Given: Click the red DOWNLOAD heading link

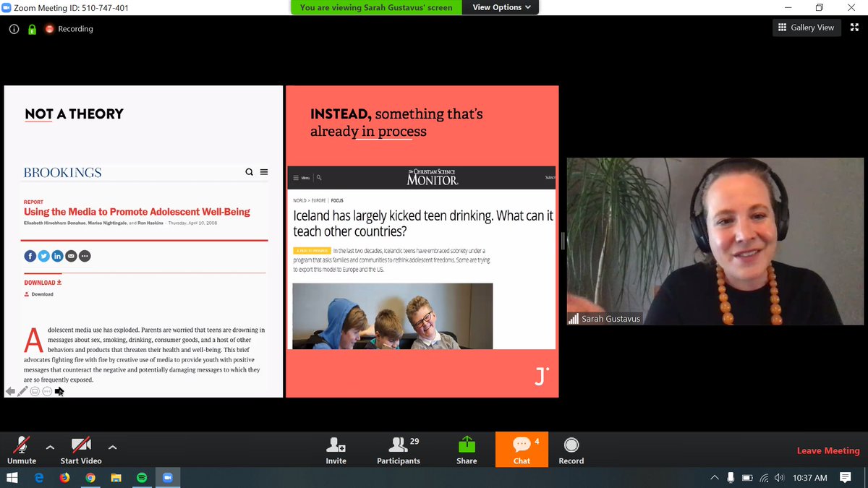Looking at the screenshot, I should coord(43,283).
